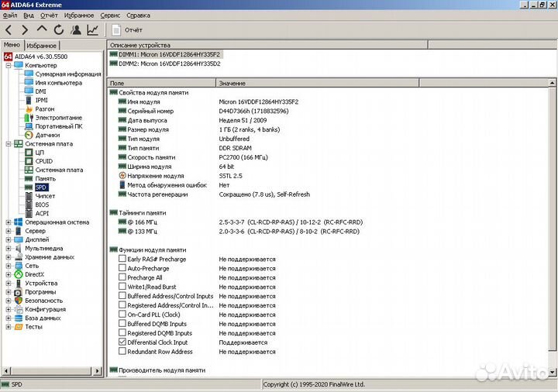558x392 pixels.
Task: Click the Разгон flame icon
Action: click(x=29, y=109)
